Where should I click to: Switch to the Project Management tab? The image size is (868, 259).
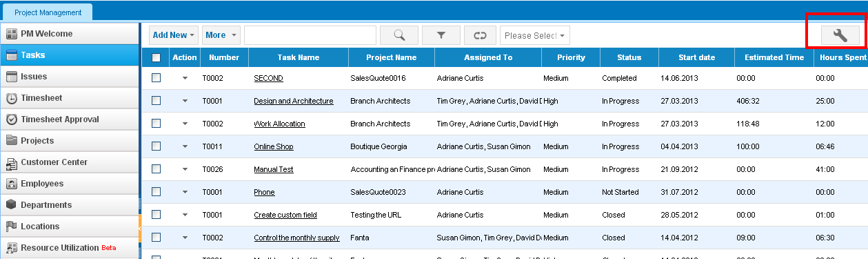click(x=48, y=12)
